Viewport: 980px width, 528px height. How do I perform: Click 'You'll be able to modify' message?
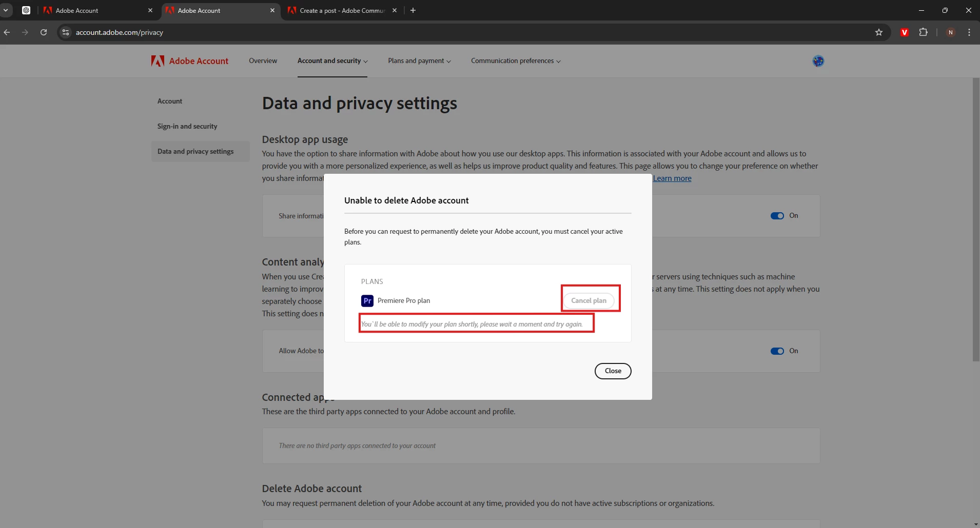click(x=472, y=324)
